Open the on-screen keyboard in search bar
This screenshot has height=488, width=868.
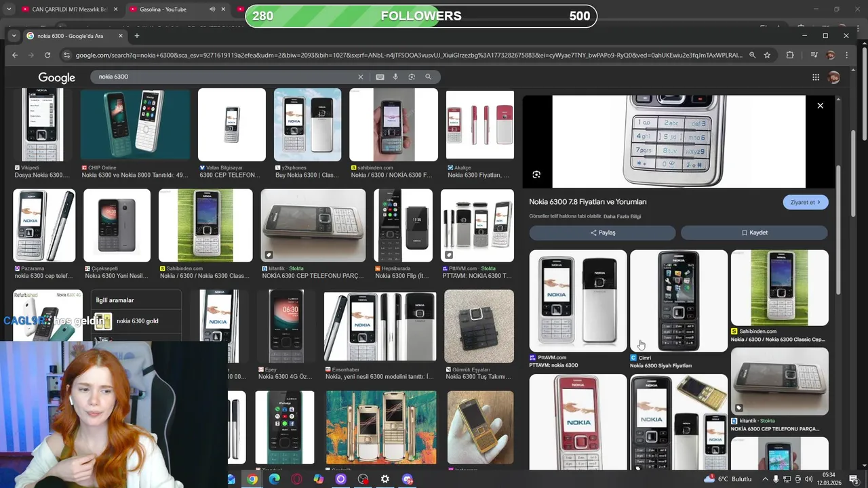(x=380, y=77)
